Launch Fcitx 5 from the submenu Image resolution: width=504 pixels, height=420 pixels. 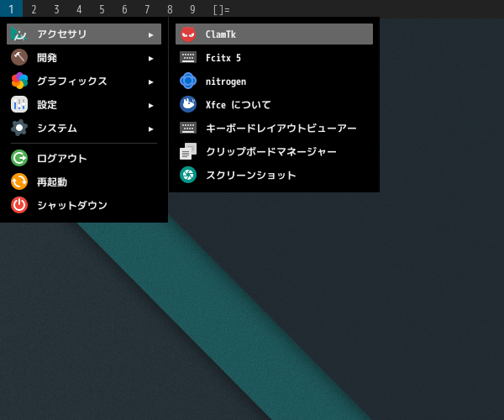click(274, 57)
